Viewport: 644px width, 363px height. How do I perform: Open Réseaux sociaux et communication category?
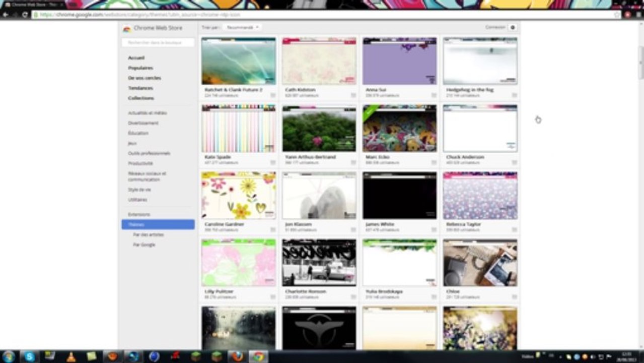click(147, 176)
